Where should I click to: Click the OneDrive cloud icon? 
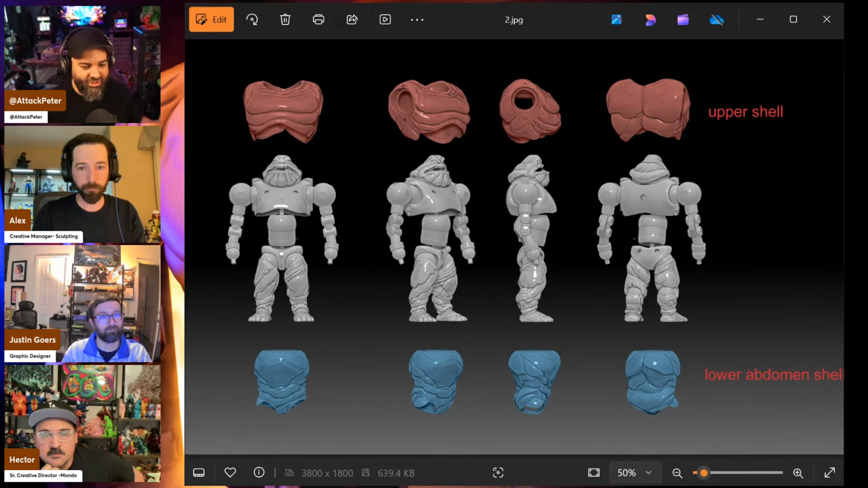point(717,20)
